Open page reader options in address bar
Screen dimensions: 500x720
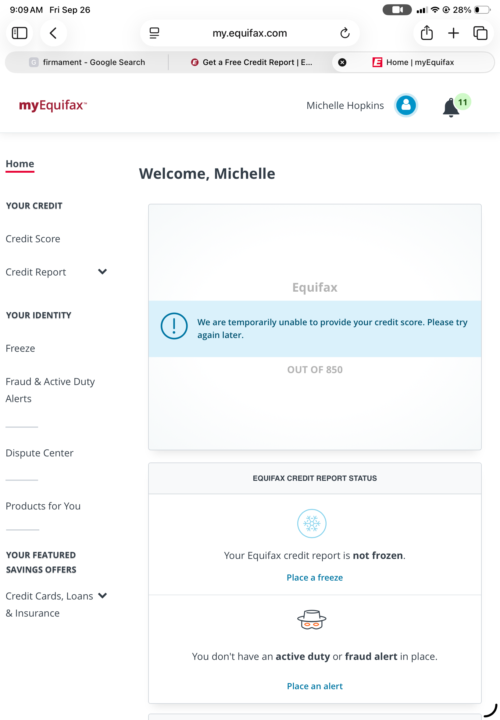(155, 33)
